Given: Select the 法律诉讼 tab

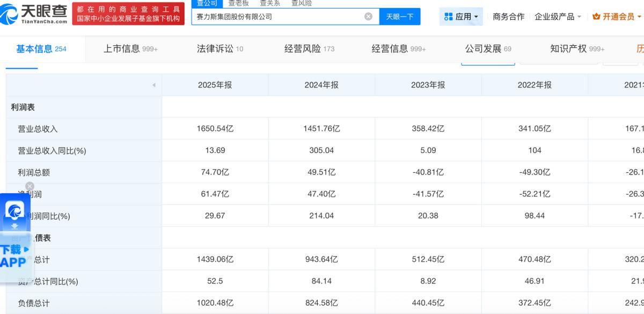Looking at the screenshot, I should (220, 49).
